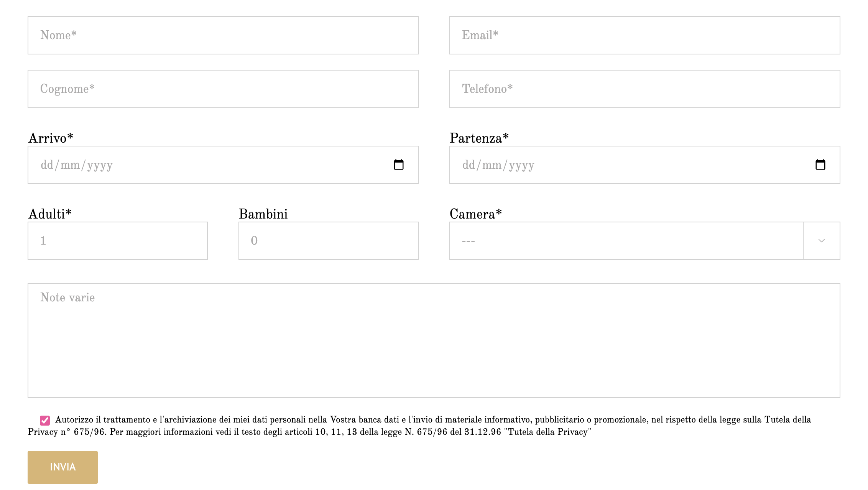868x490 pixels.
Task: Focus the Cognome input field
Action: tap(223, 89)
